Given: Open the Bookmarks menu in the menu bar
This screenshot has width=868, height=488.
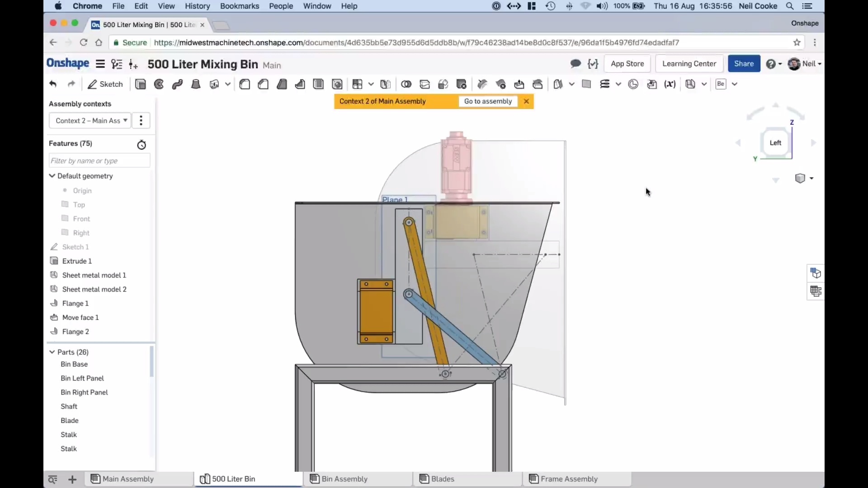Looking at the screenshot, I should 240,6.
